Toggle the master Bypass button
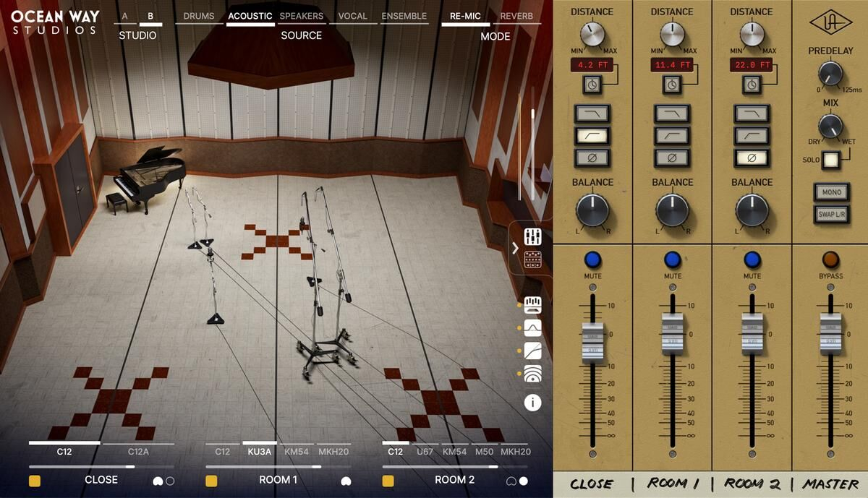The image size is (868, 498). click(x=830, y=260)
